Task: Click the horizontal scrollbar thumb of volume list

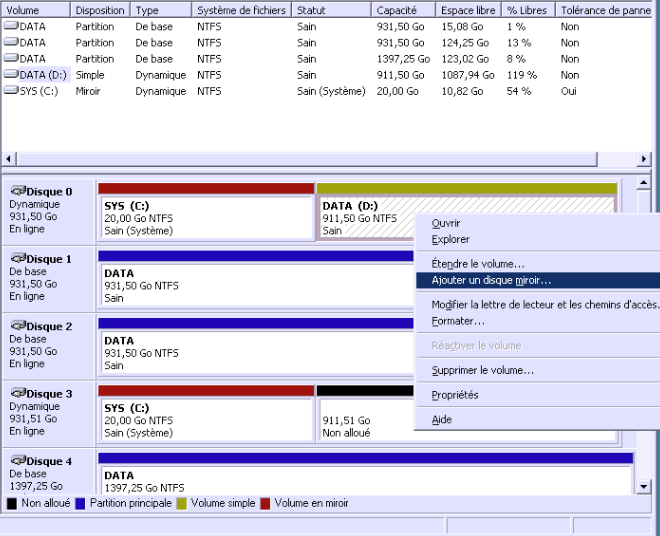Action: [x=307, y=159]
